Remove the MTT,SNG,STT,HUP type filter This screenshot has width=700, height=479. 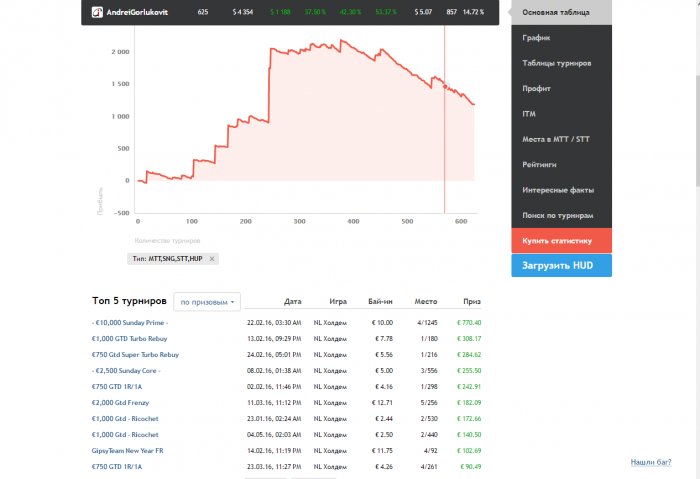click(212, 259)
